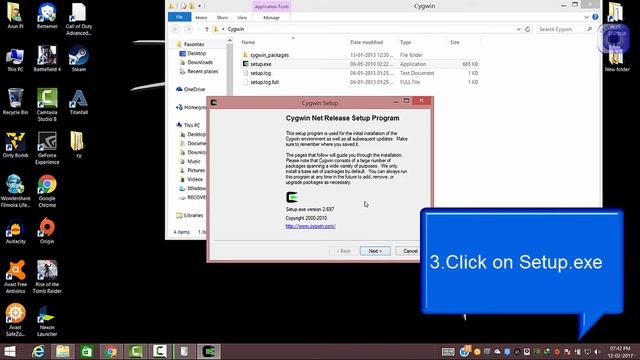Click the taskbar clock
Screen dimensions: 640x360
coord(620,352)
